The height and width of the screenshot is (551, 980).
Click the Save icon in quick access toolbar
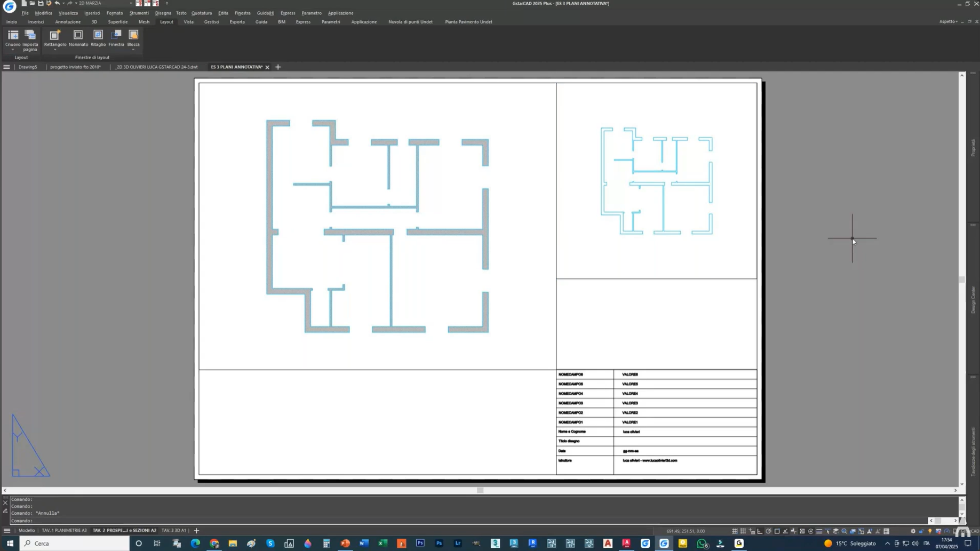(x=41, y=3)
